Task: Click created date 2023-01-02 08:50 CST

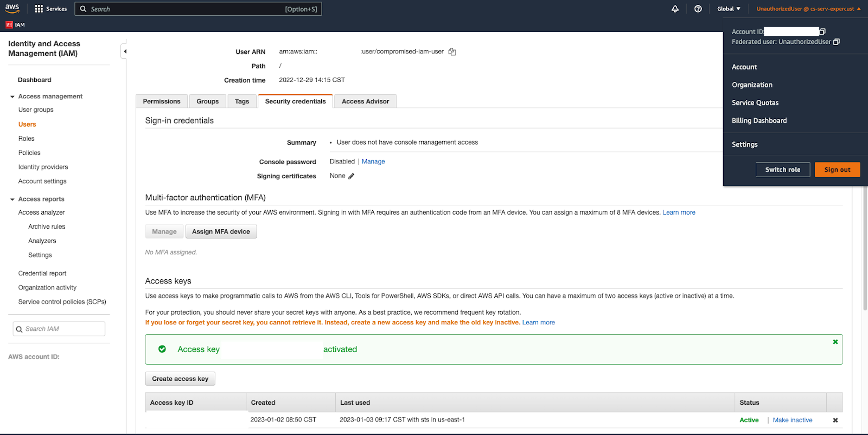Action: click(x=283, y=420)
